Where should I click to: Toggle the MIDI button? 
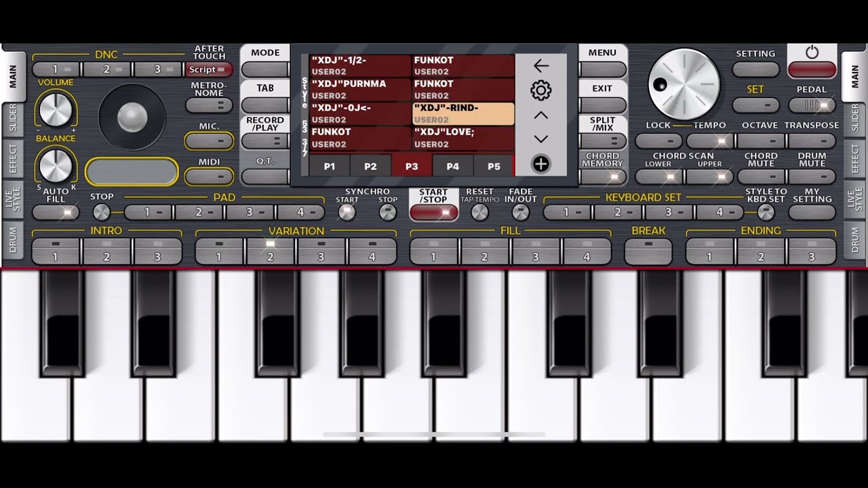click(x=209, y=177)
